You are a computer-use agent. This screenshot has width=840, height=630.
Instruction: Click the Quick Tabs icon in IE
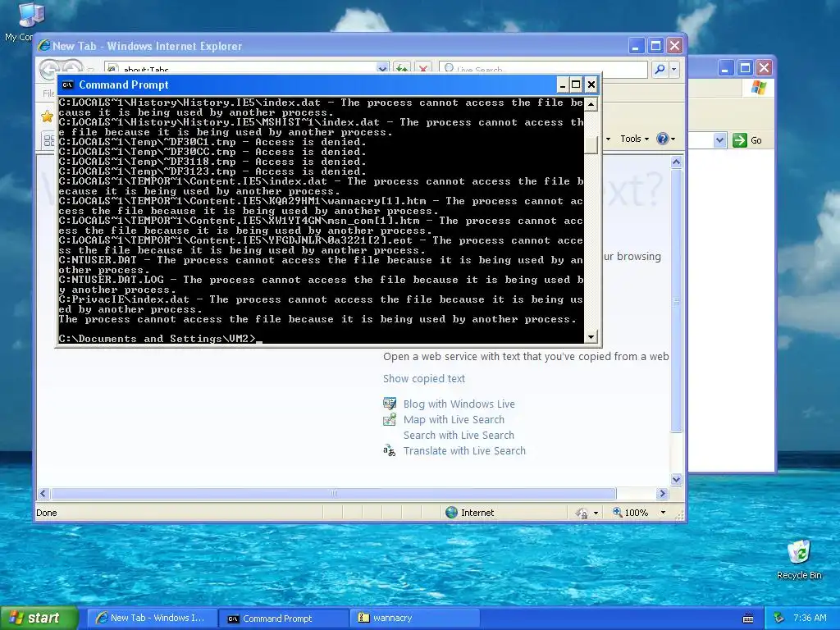(48, 140)
